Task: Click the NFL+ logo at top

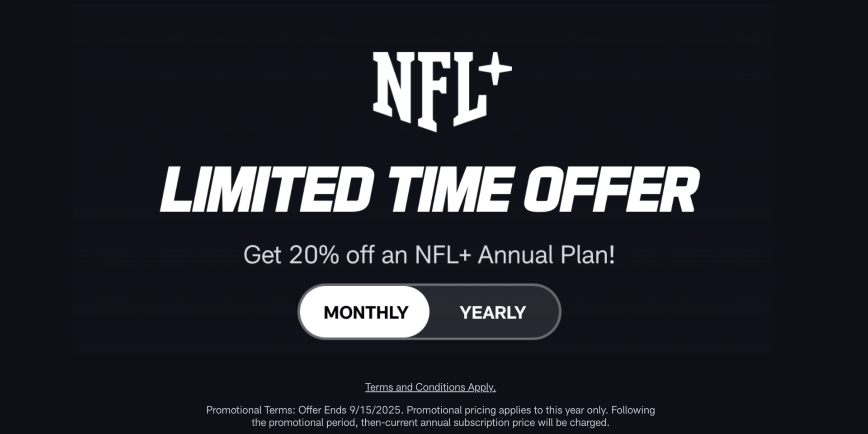Action: [442, 92]
